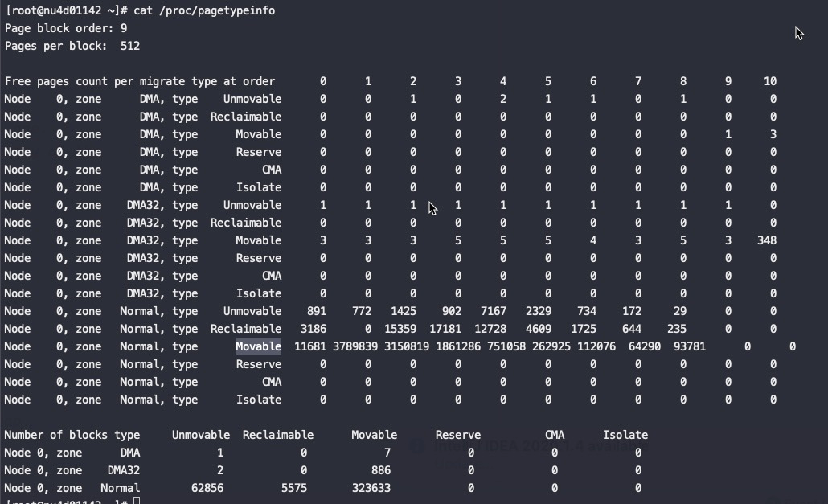Click the order 10 column header

tap(770, 81)
